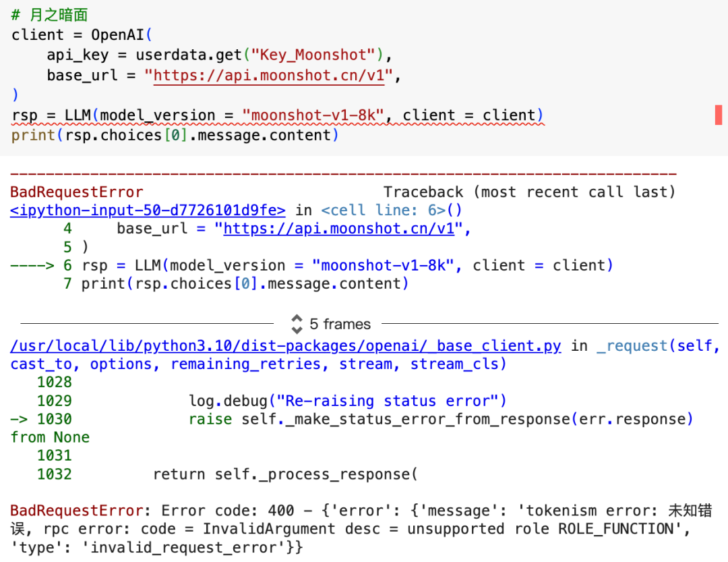Click line 1032 'return self._process_response('
This screenshot has width=728, height=562.
pyautogui.click(x=228, y=474)
